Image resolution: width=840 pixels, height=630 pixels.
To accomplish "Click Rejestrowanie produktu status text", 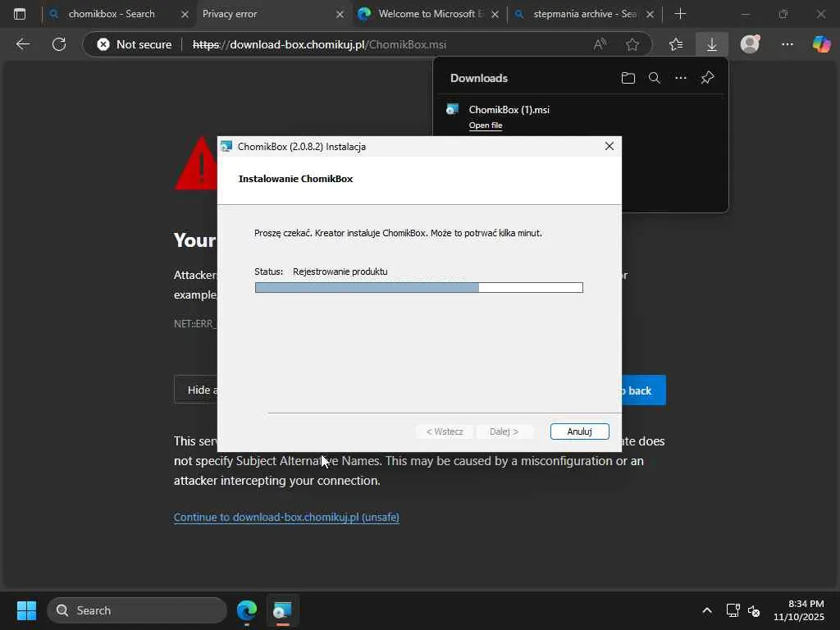I will pyautogui.click(x=340, y=272).
